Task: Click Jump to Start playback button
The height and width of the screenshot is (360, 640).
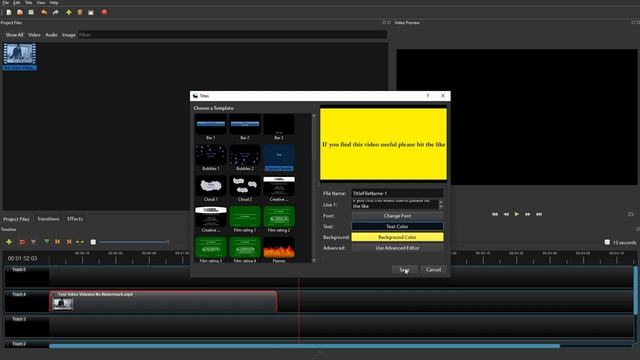Action: click(x=495, y=214)
